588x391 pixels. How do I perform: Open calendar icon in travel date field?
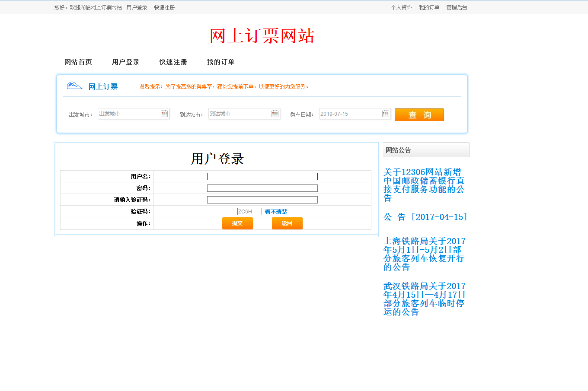click(x=386, y=114)
